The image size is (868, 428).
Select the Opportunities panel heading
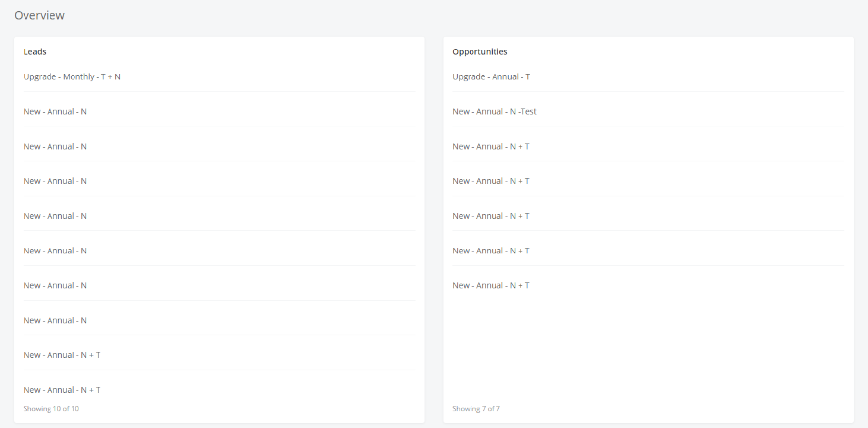click(480, 51)
